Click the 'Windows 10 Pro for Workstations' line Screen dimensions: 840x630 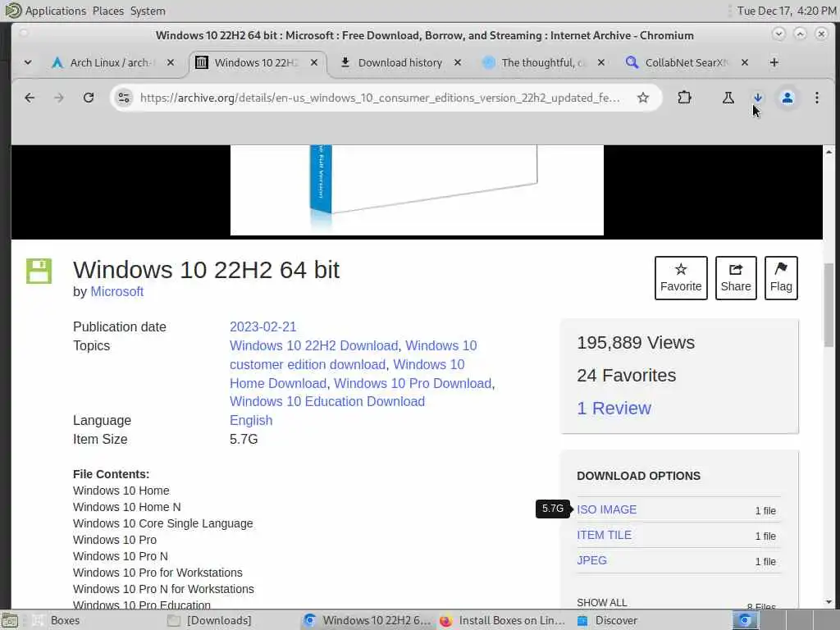(157, 573)
